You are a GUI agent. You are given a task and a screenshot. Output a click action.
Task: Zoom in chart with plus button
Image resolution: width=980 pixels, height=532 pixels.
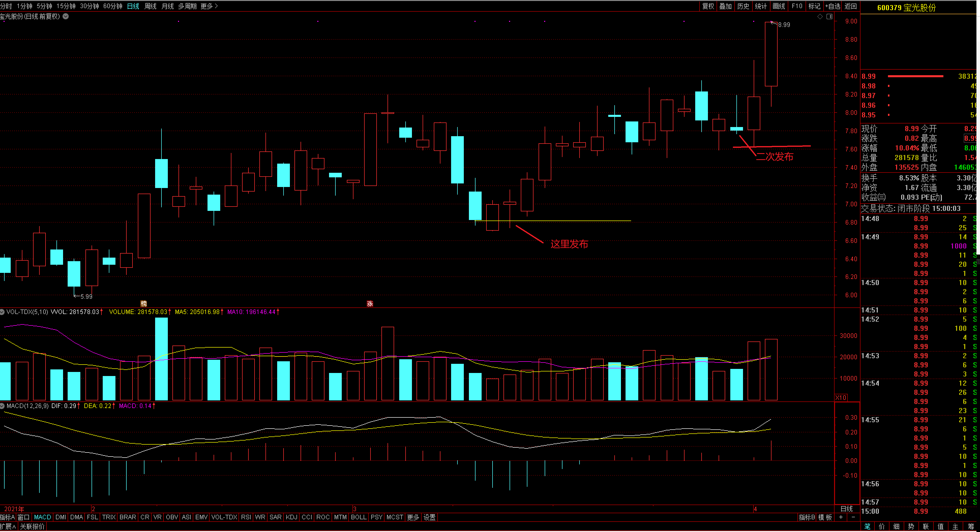pos(841,518)
